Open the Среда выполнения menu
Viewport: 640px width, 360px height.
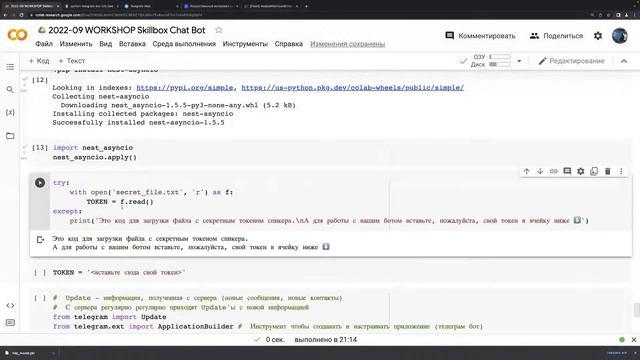coord(184,44)
